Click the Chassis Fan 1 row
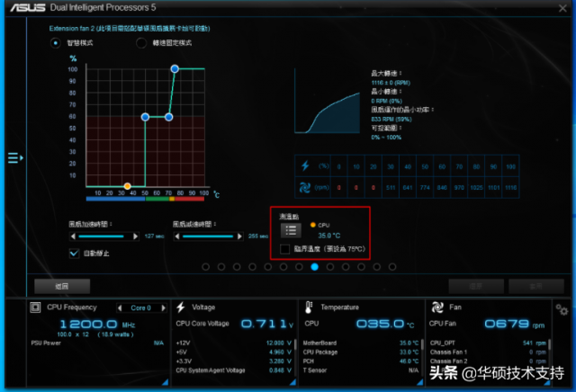The image size is (576, 392). tap(488, 352)
